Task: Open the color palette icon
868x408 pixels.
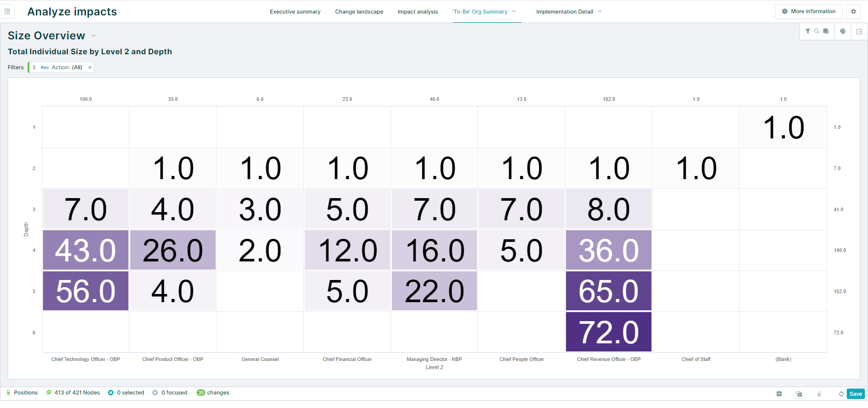Action: click(843, 31)
